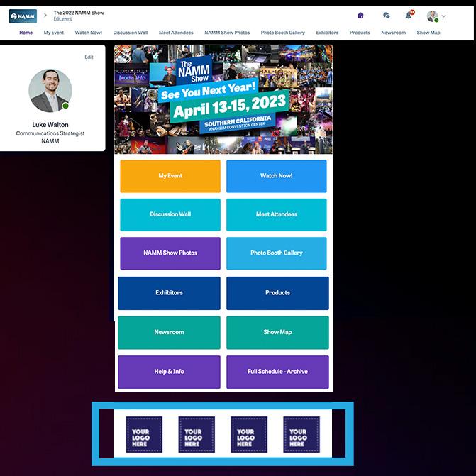476x476 pixels.
Task: Open the notifications bell icon
Action: pos(409,15)
